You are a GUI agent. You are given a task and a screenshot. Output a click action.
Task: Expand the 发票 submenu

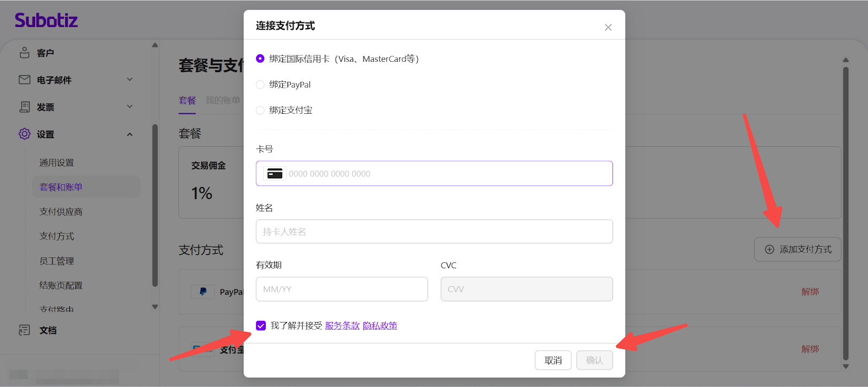(x=130, y=107)
